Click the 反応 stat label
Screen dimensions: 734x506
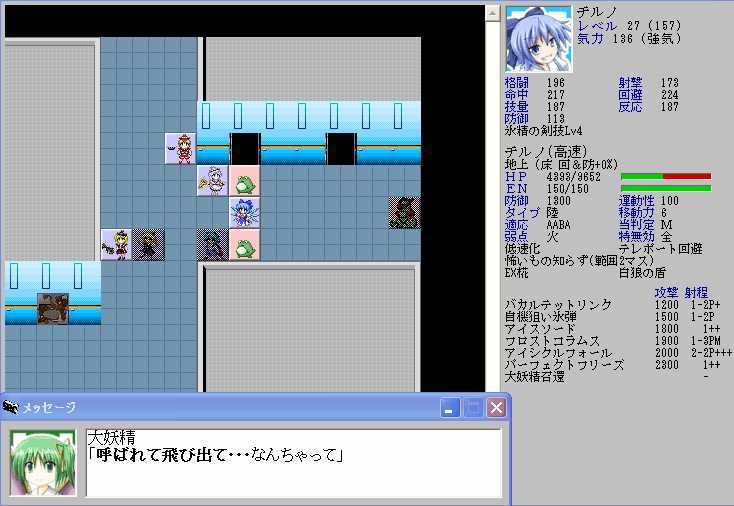coord(630,107)
